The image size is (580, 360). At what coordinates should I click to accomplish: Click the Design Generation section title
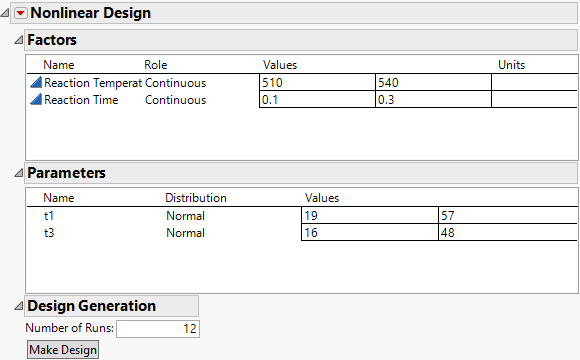coord(91,306)
